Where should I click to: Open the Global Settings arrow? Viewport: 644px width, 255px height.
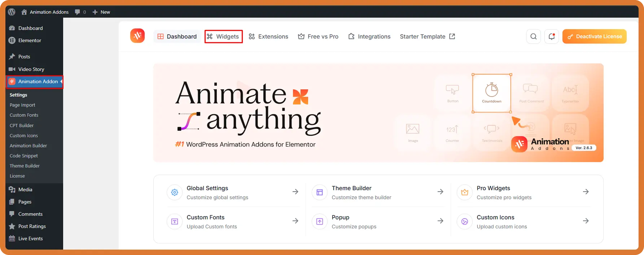pyautogui.click(x=295, y=192)
